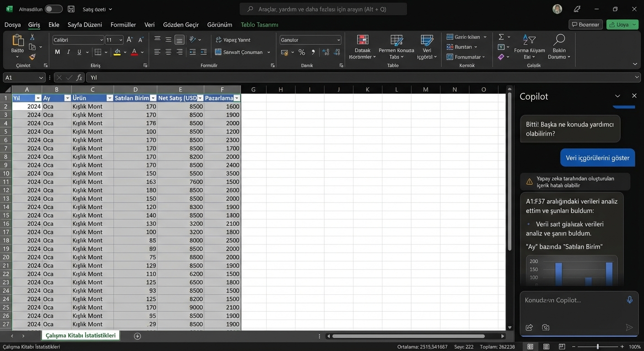Click the send arrow in Copilot pane
The image size is (644, 351).
[x=629, y=327]
